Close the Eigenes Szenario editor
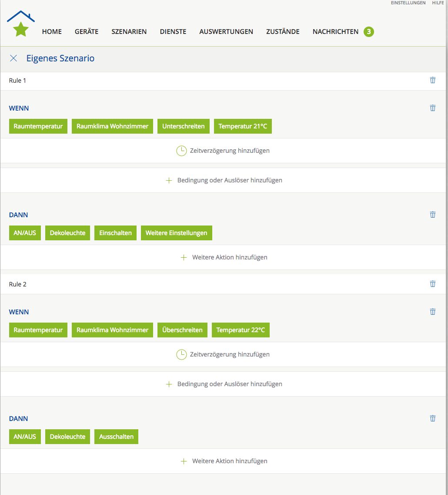 [x=13, y=58]
